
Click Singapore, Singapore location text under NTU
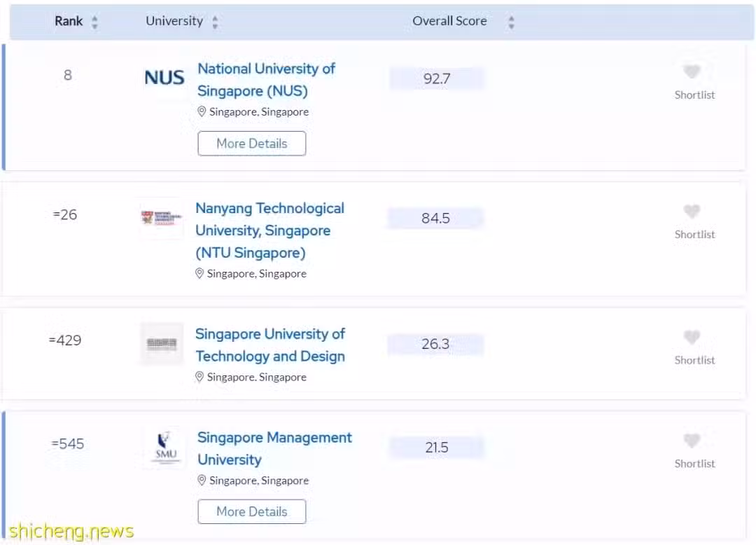coord(256,274)
